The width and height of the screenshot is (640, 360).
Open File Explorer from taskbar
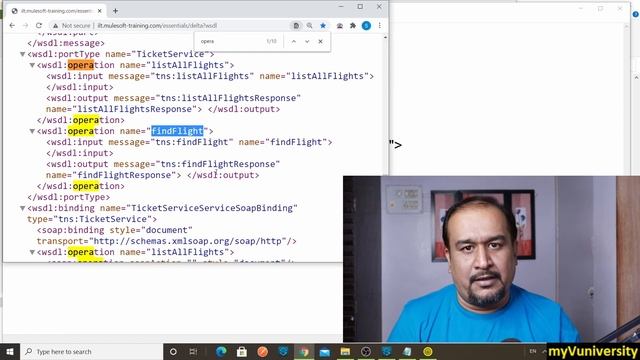click(x=345, y=351)
